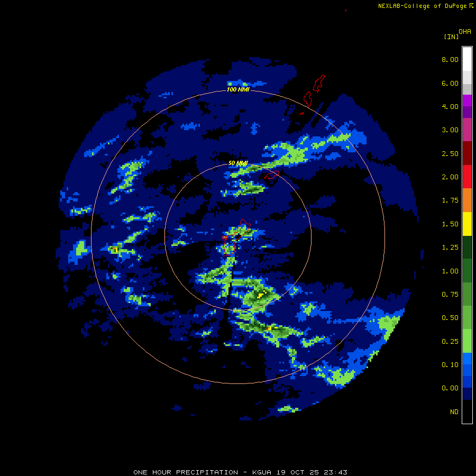Click the 0.10 legend value

(x=450, y=365)
